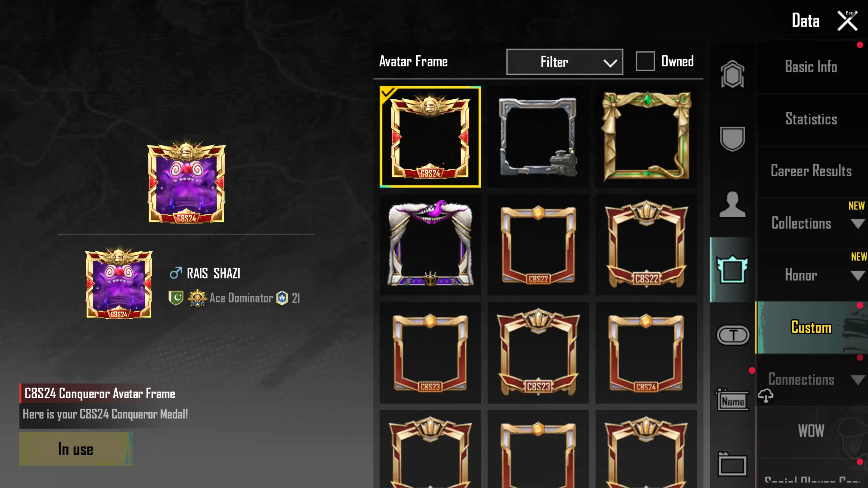The image size is (868, 488).
Task: Open the shield icon in sidebar
Action: pos(732,139)
